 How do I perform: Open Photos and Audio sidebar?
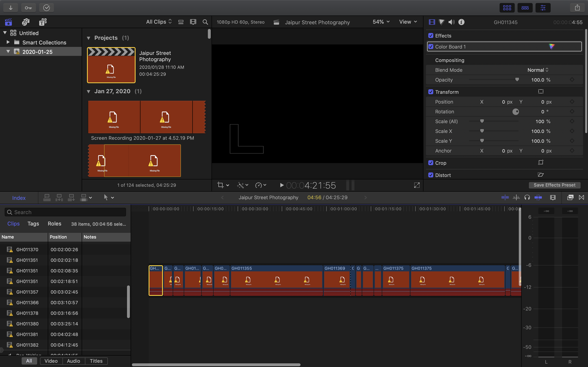[x=26, y=22]
